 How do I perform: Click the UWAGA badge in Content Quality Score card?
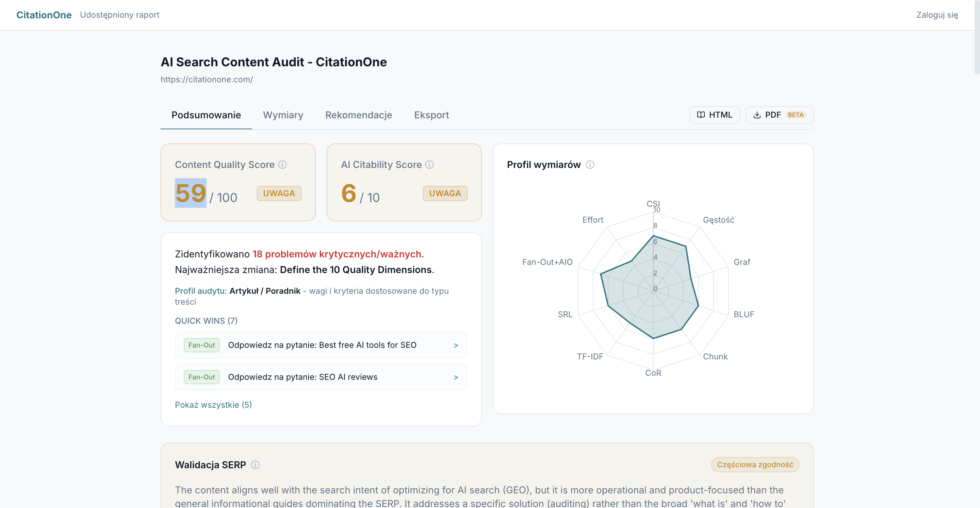(x=279, y=193)
